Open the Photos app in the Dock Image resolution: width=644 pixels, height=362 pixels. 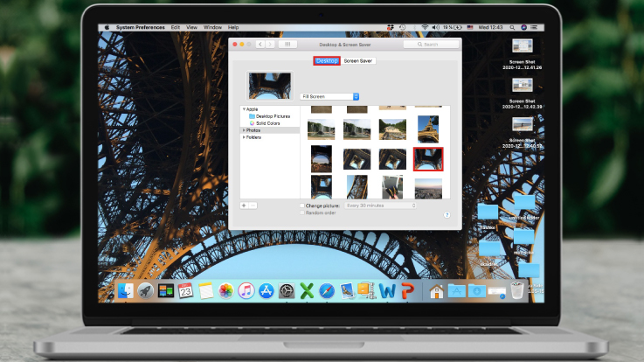tap(225, 291)
